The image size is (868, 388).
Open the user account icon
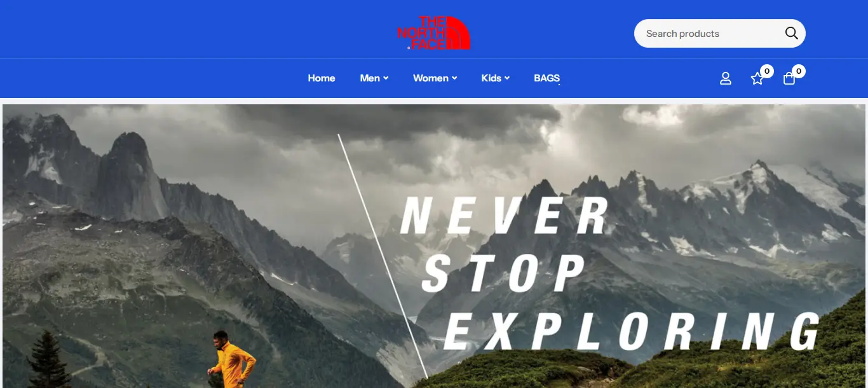pyautogui.click(x=726, y=78)
